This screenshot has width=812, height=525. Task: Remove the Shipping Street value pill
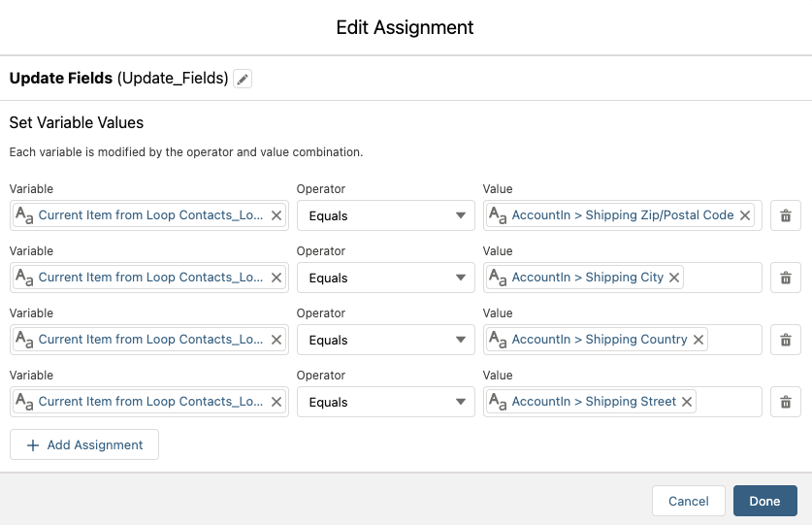point(687,402)
